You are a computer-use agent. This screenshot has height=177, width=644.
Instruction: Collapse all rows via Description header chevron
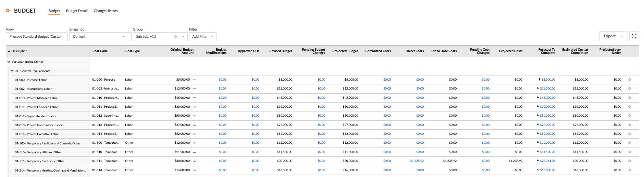(9, 51)
